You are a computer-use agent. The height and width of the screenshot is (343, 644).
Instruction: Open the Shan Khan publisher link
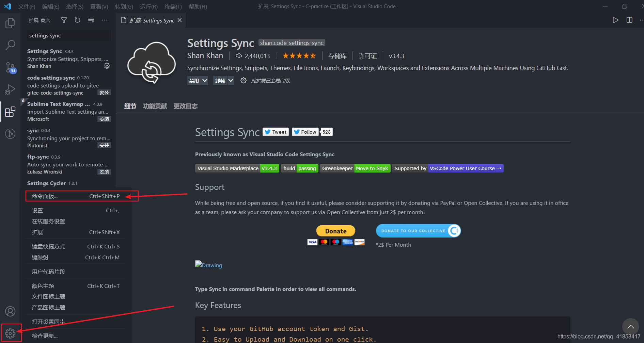205,56
